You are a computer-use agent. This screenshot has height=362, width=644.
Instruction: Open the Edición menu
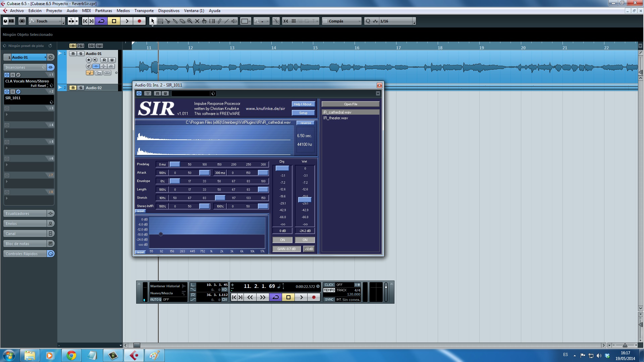(x=35, y=11)
